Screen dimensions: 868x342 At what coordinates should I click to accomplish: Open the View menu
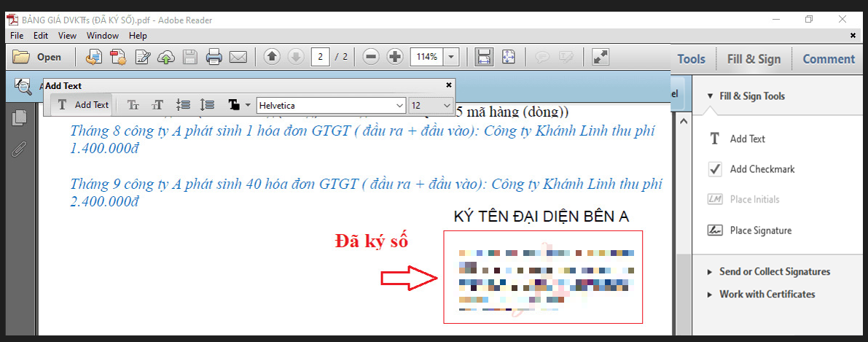tap(67, 35)
